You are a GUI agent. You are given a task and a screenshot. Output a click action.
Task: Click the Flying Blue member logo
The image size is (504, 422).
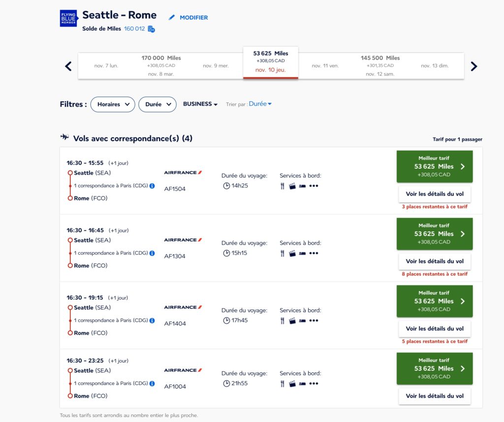coord(68,18)
